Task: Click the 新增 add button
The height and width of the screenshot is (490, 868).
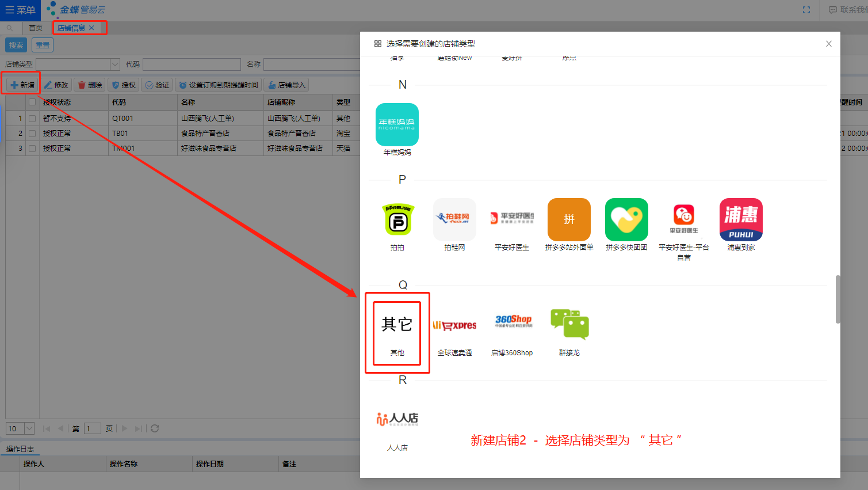Action: click(x=22, y=85)
